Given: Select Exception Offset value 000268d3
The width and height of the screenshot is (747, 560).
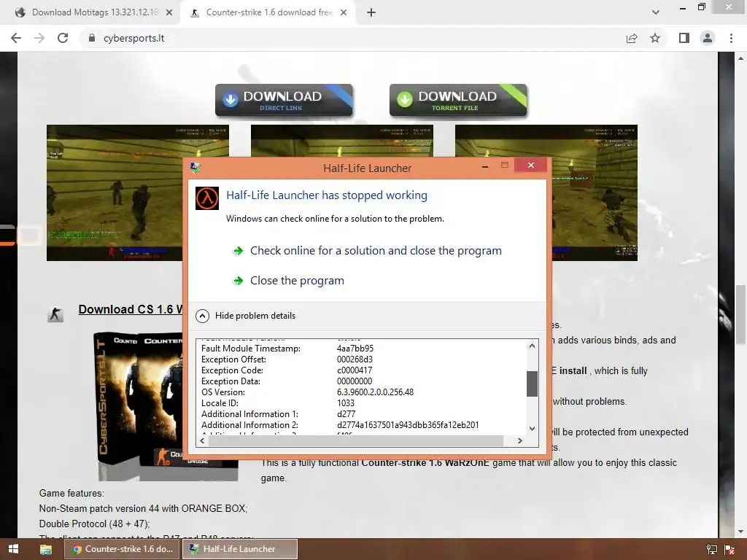Looking at the screenshot, I should pyautogui.click(x=355, y=359).
